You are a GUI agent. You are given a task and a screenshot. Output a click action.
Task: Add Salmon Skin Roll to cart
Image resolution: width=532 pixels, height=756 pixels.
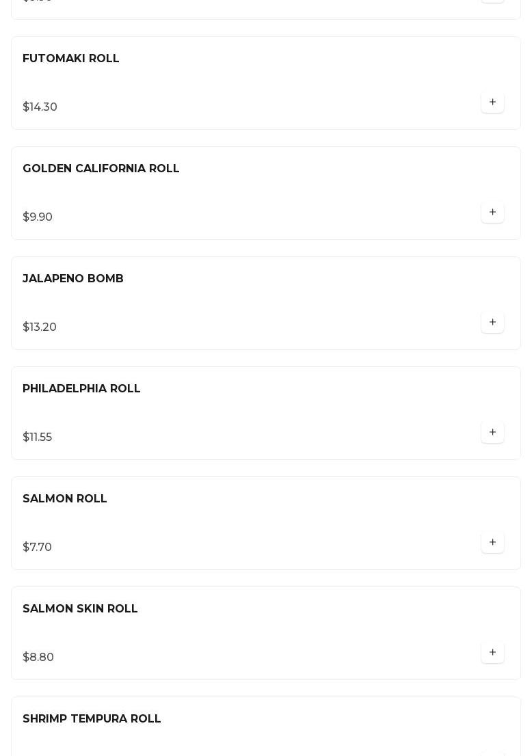tap(492, 652)
